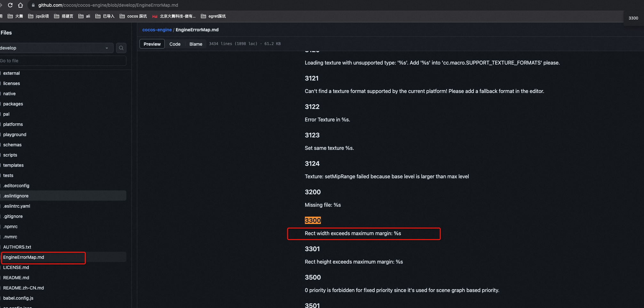Switch to the Code tab
This screenshot has width=644, height=308.
(x=175, y=44)
